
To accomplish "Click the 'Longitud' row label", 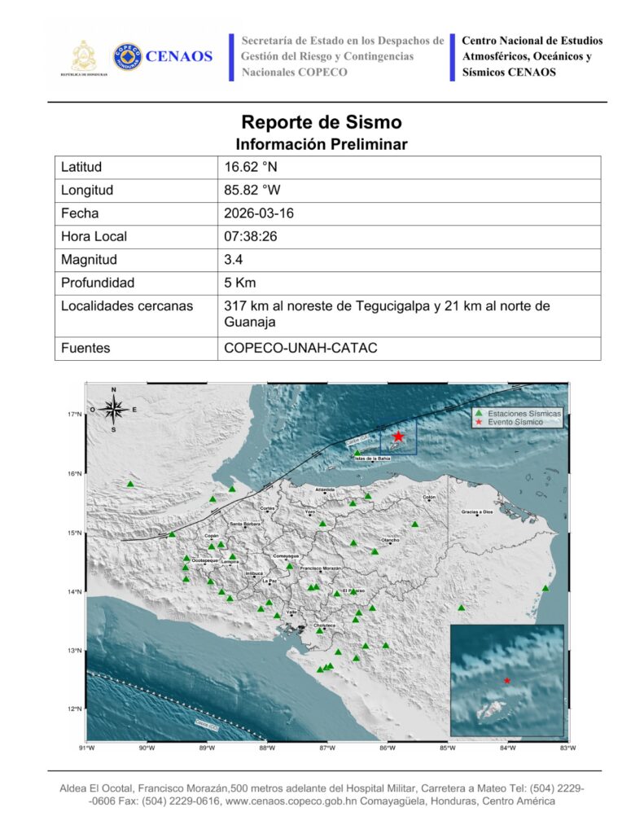I will pyautogui.click(x=87, y=190).
